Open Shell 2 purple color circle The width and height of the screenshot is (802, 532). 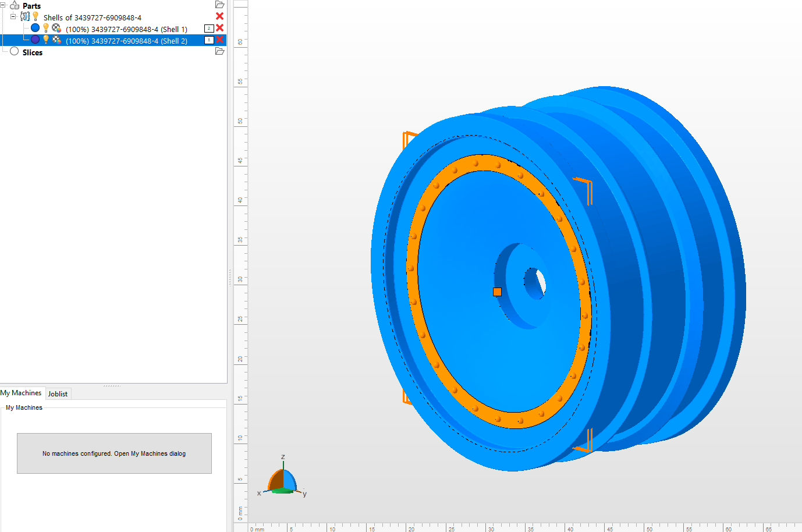click(x=35, y=40)
